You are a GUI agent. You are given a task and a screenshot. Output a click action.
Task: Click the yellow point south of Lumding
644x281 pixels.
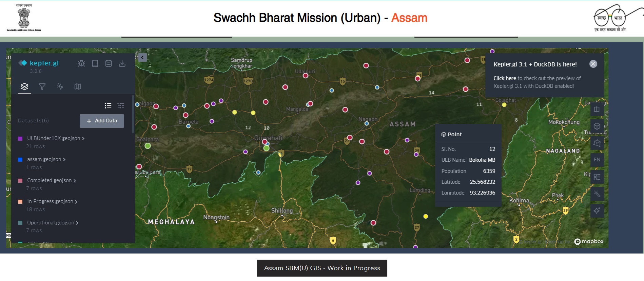426,216
